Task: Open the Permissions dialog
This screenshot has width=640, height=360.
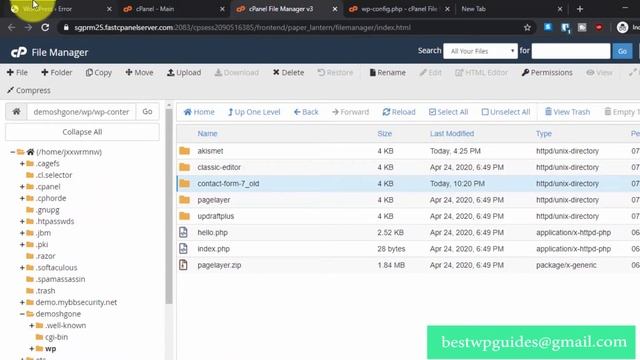Action: point(547,73)
